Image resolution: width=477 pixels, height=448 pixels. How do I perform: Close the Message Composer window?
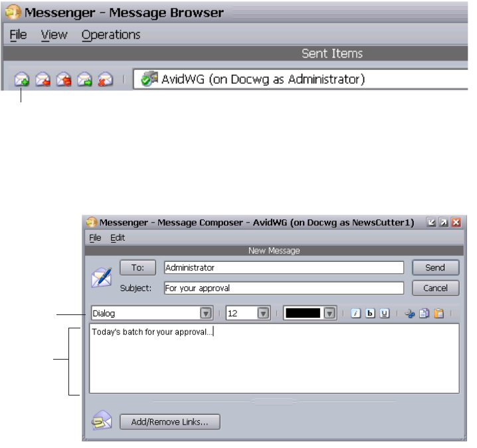point(456,222)
